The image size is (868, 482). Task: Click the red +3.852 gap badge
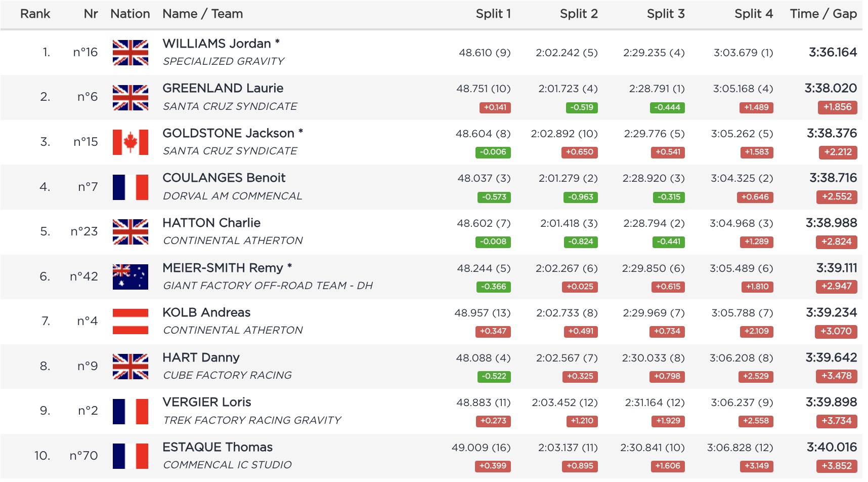pos(836,466)
